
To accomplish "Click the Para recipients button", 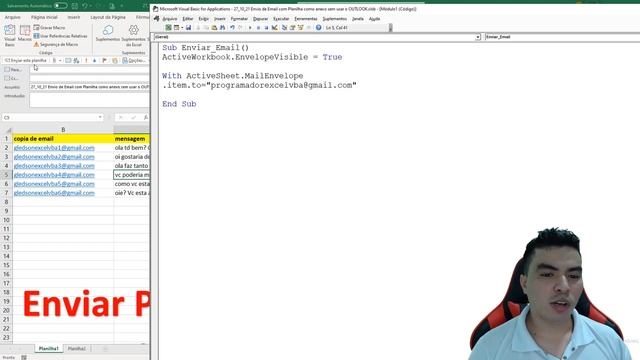I will [13, 69].
